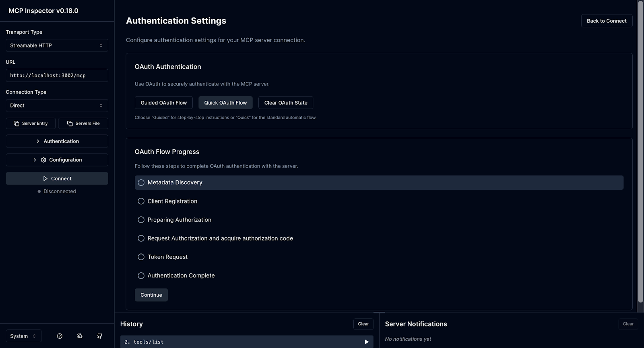Open the Connection Type Direct dropdown
Image resolution: width=644 pixels, height=348 pixels.
57,106
